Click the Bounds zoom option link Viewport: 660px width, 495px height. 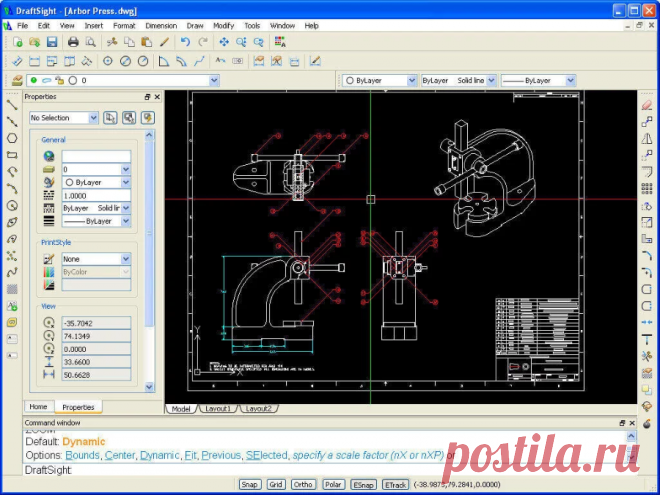pos(82,455)
